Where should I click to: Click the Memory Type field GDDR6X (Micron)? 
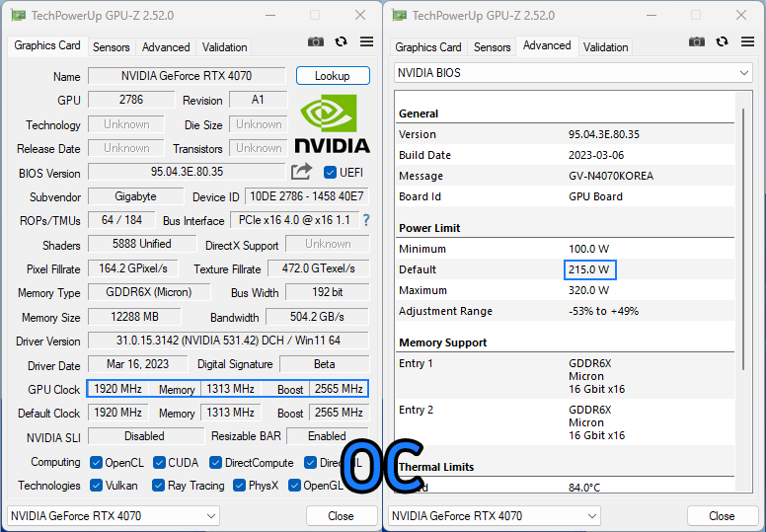149,292
